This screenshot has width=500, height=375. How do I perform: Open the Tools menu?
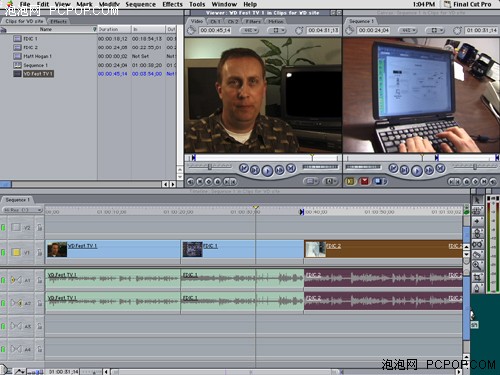pos(197,4)
